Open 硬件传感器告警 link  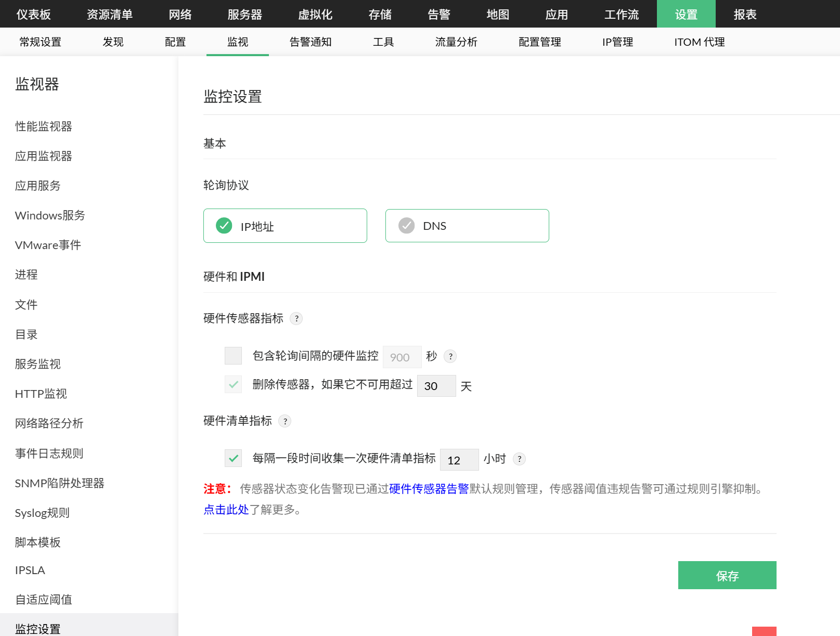(x=429, y=489)
